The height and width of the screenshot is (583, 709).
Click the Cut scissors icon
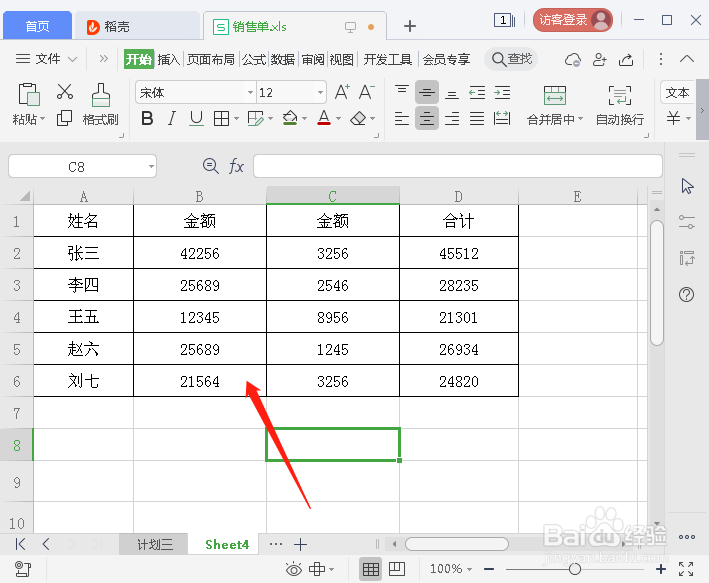click(65, 91)
